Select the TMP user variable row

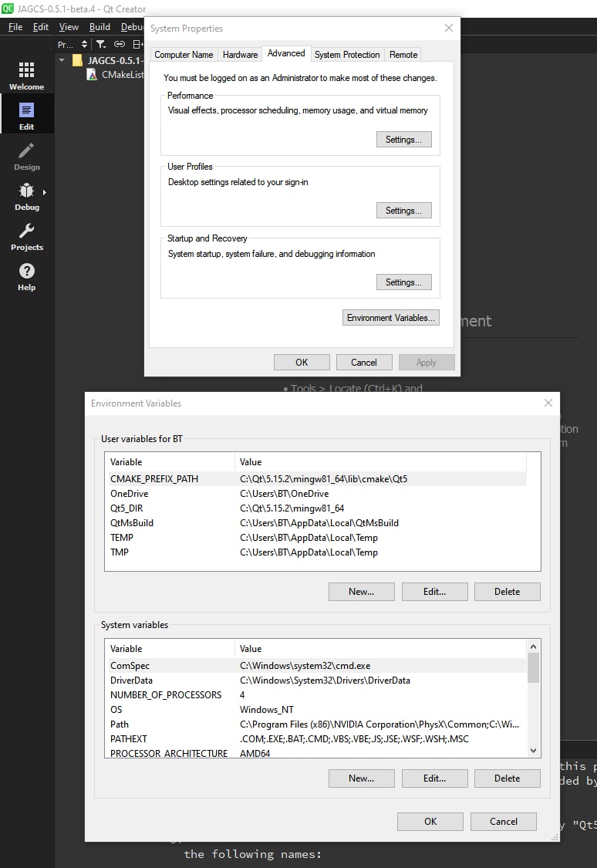315,552
